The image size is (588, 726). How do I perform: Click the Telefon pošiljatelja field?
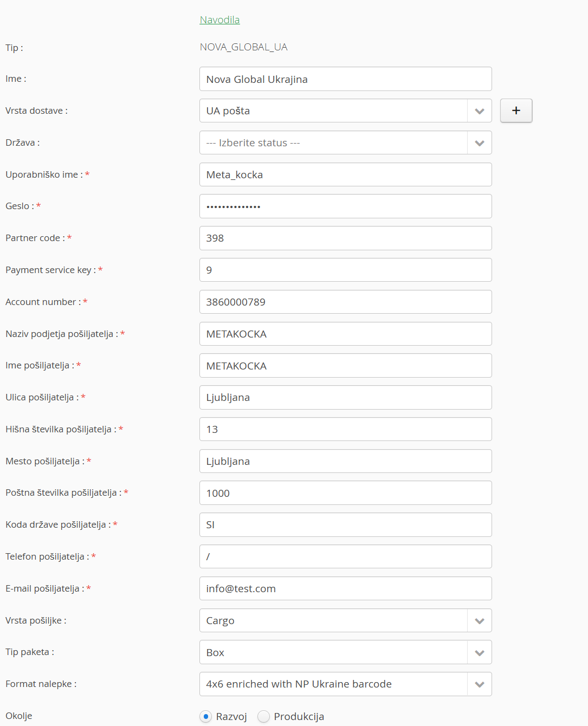coord(345,556)
